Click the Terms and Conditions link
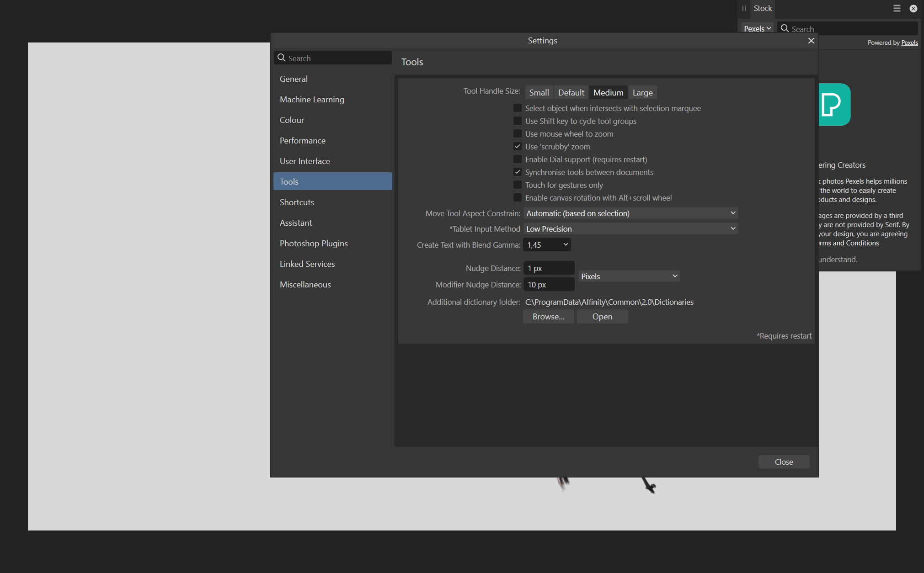 (849, 243)
